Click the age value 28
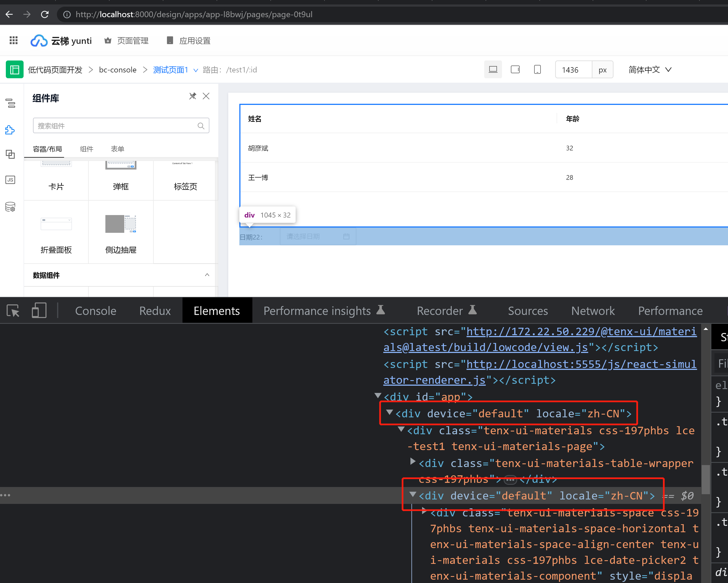The height and width of the screenshot is (583, 728). (x=570, y=178)
